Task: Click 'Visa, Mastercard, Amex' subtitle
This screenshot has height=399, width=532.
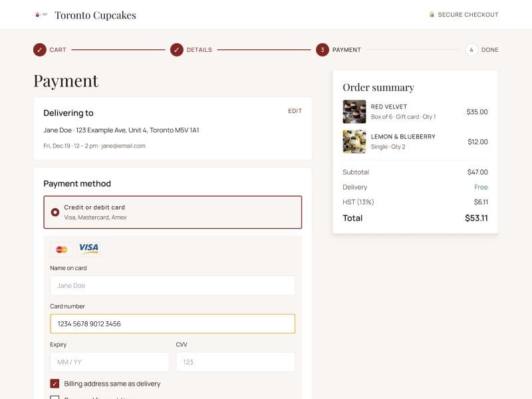Action: pos(95,217)
